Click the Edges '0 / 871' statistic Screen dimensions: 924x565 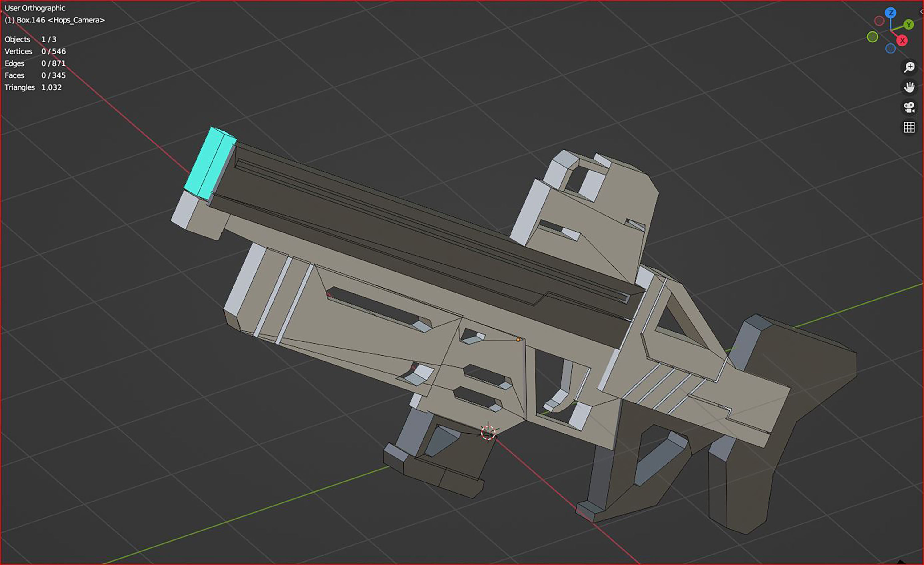pyautogui.click(x=53, y=63)
